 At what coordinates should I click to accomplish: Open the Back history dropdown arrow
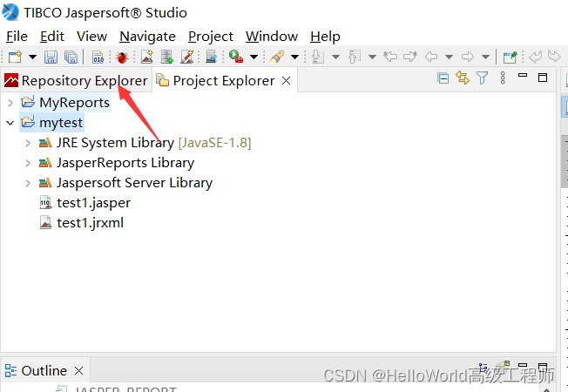(449, 57)
